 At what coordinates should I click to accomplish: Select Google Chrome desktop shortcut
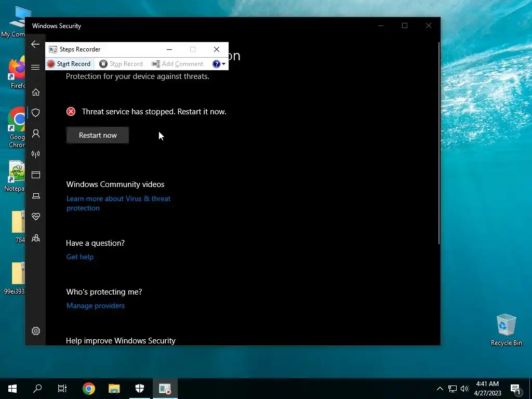[x=16, y=128]
